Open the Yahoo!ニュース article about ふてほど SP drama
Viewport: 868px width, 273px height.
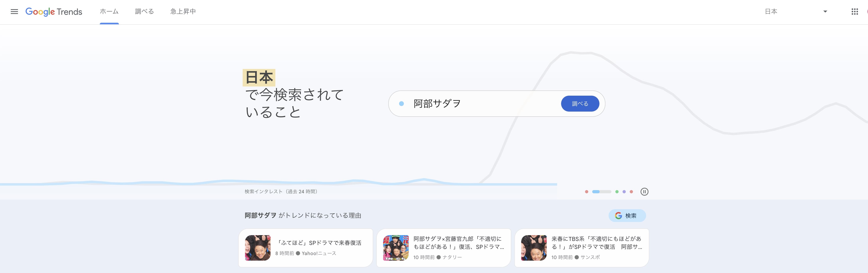pyautogui.click(x=305, y=247)
